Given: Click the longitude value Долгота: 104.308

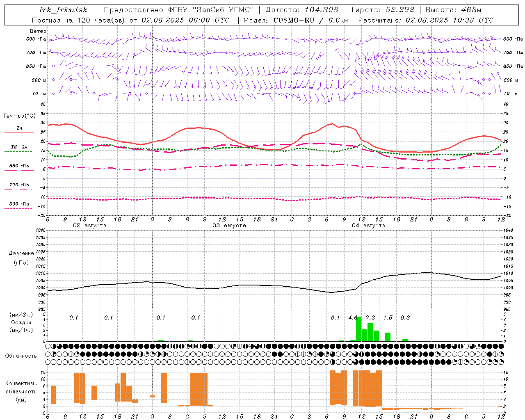Looking at the screenshot, I should 302,10.
